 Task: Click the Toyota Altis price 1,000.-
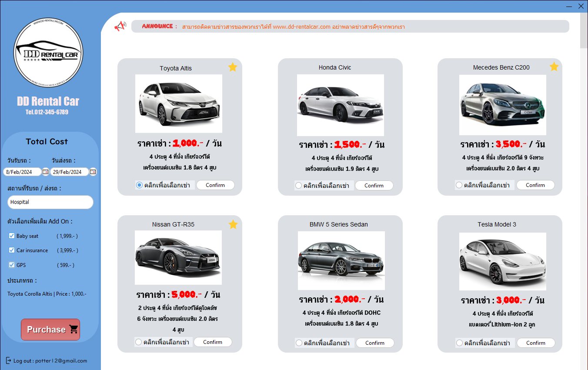(188, 143)
